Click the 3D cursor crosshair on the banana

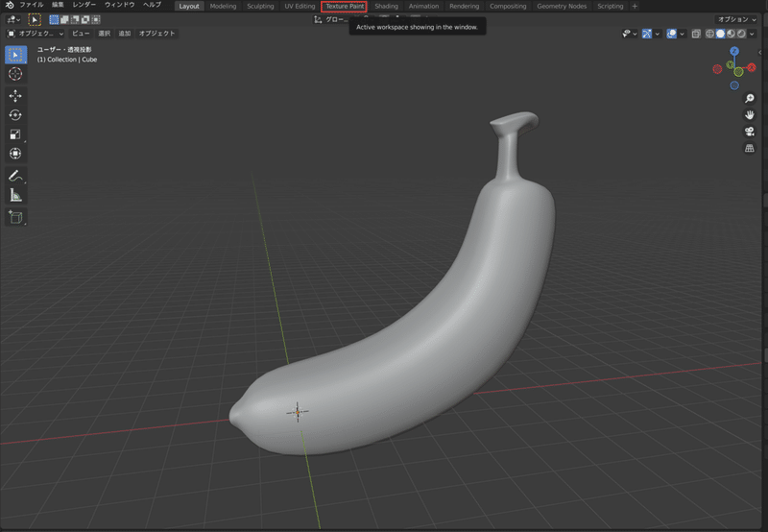coord(298,413)
